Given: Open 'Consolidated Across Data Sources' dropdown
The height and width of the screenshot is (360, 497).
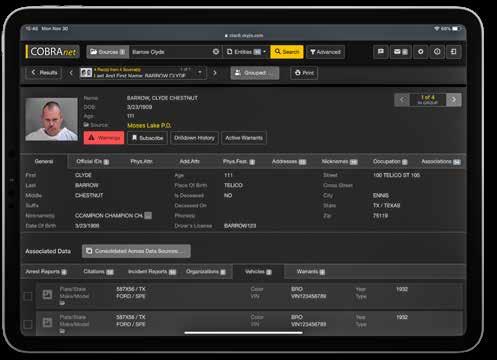Looking at the screenshot, I should pos(136,251).
